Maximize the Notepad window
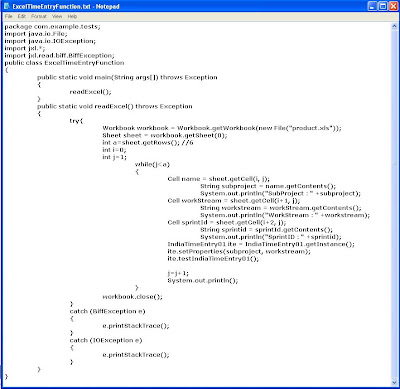 coord(383,6)
